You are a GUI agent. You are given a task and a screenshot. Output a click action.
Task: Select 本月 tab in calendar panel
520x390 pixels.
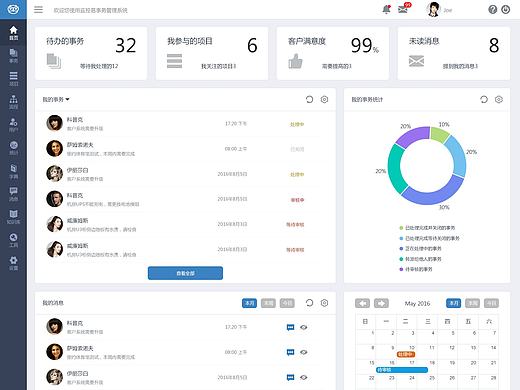[x=454, y=303]
